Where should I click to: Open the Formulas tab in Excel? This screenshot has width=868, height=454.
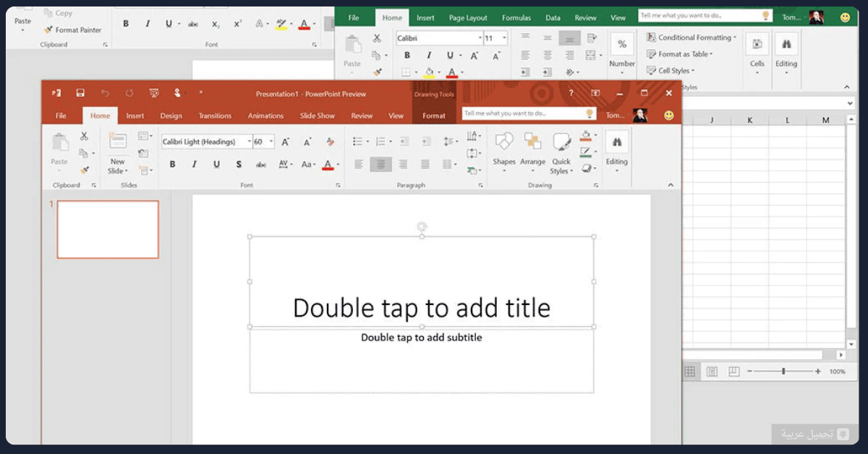516,17
